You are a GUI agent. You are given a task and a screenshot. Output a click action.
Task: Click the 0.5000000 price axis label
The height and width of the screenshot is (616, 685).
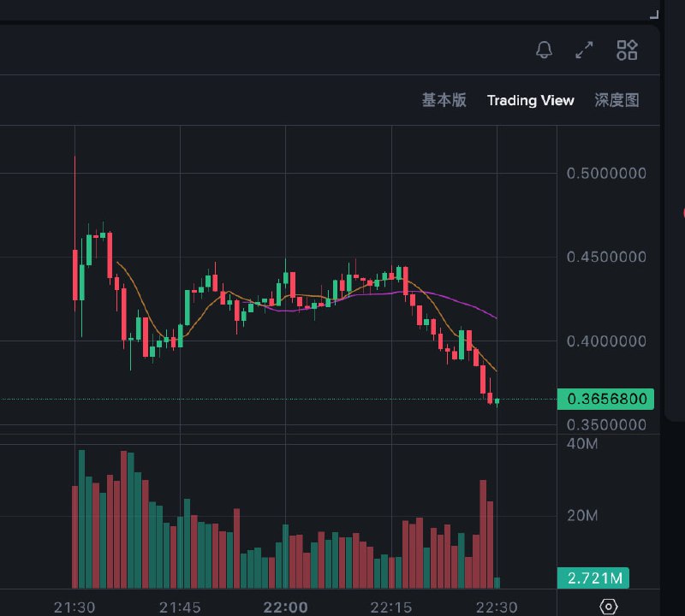coord(606,174)
